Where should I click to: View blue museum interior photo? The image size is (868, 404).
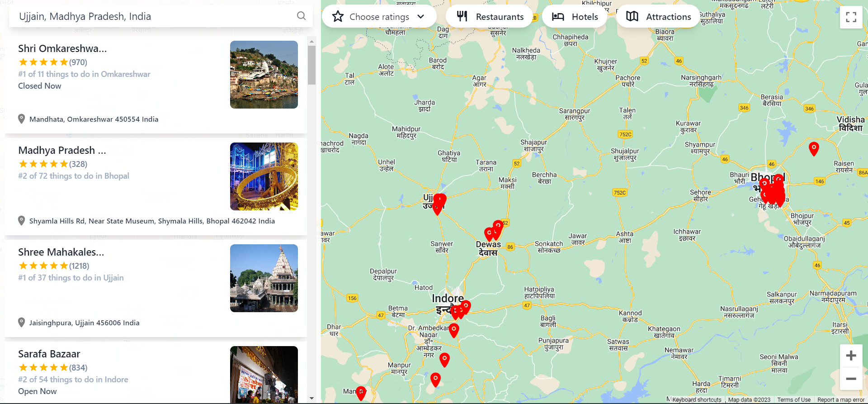click(264, 176)
